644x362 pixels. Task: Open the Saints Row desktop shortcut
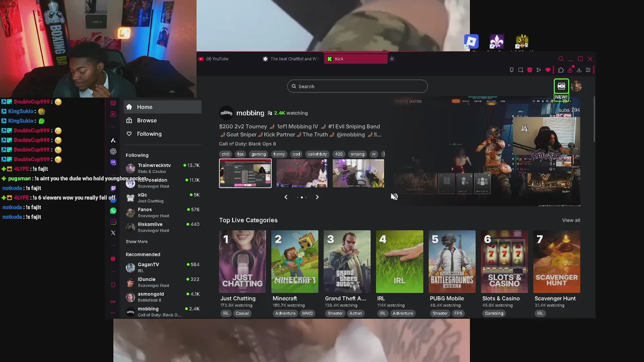(x=497, y=42)
